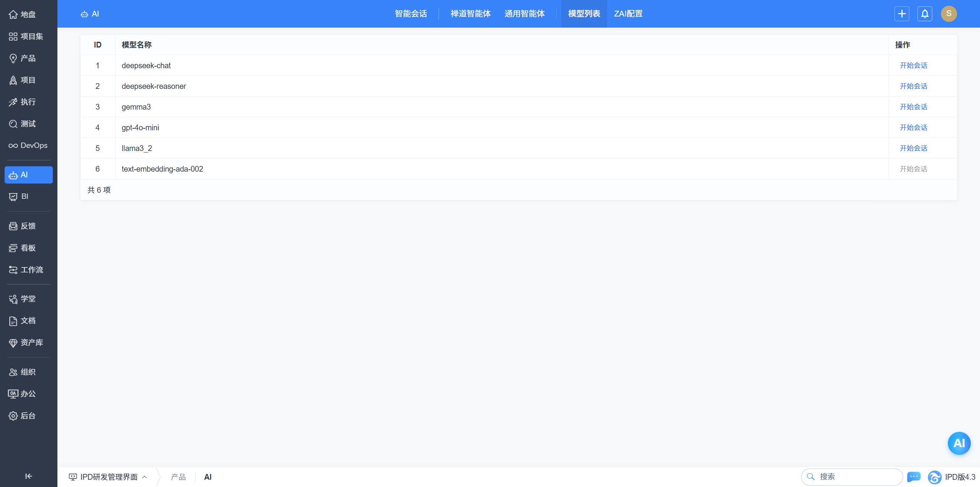Switch to the 智能会话 tab
Viewport: 980px width, 487px height.
[411, 14]
